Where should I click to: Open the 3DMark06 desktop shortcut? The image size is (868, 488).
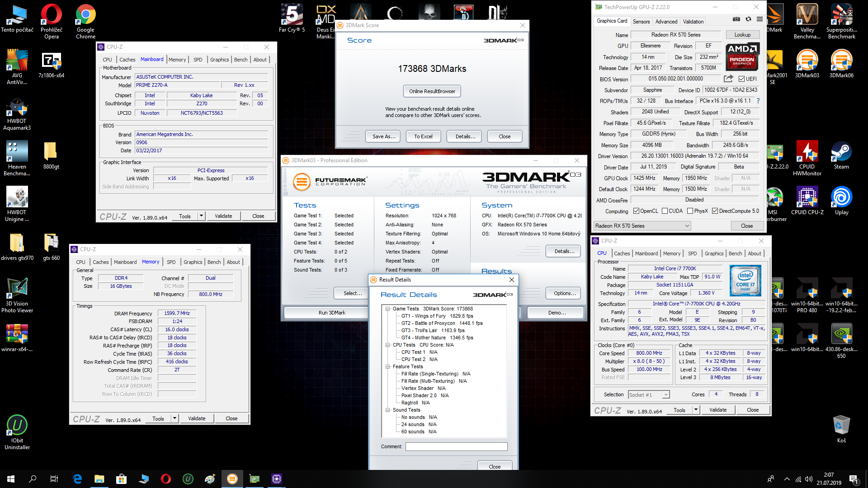[841, 64]
